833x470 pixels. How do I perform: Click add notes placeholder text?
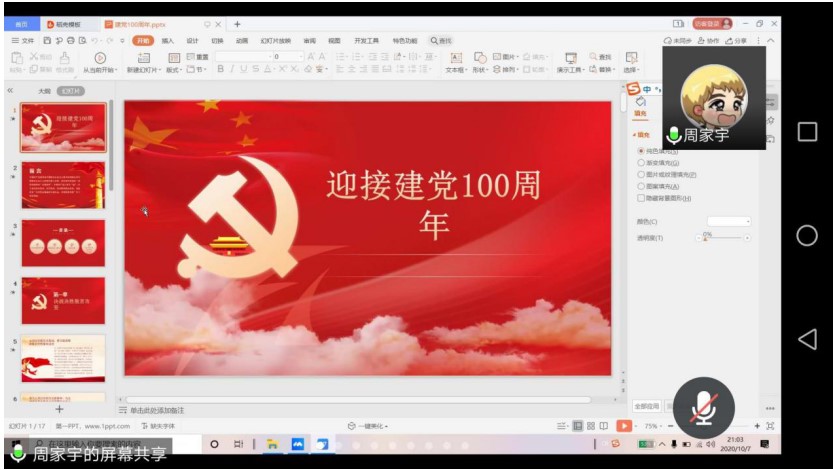[x=157, y=411]
